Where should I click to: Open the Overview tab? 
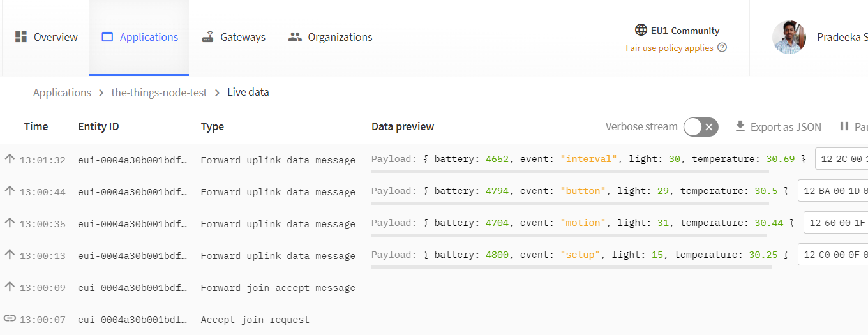(46, 37)
